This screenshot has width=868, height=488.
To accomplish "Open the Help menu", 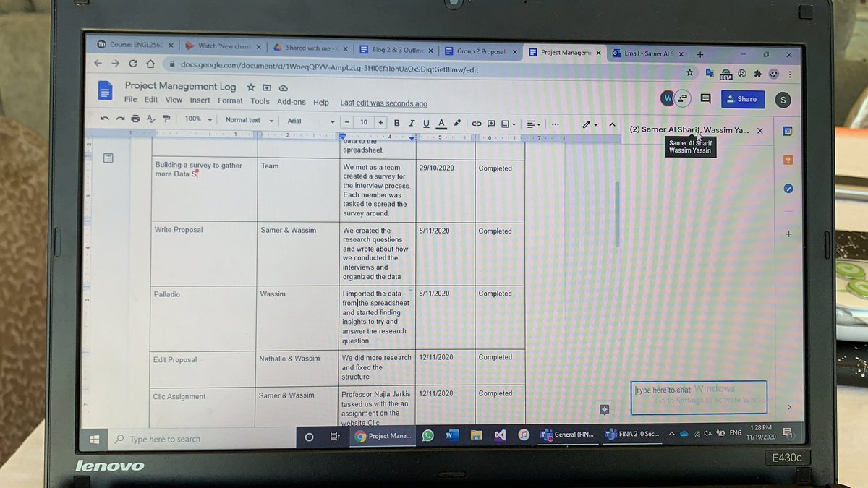I will coord(321,103).
